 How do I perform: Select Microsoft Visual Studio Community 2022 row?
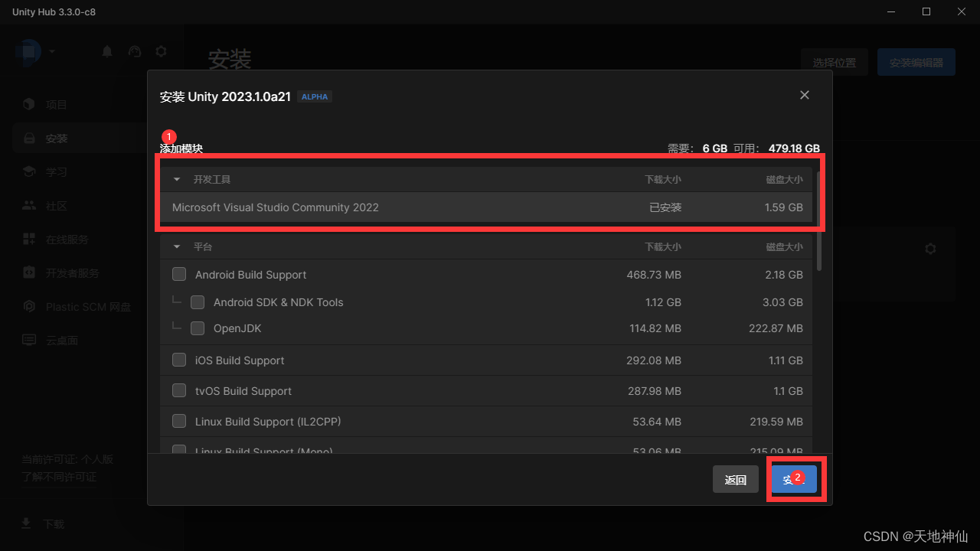(486, 207)
